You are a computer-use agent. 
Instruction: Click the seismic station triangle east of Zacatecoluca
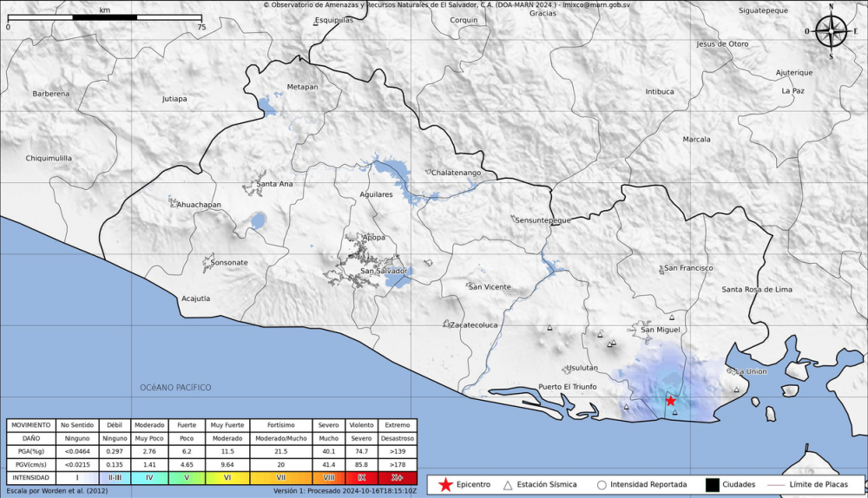(x=549, y=328)
